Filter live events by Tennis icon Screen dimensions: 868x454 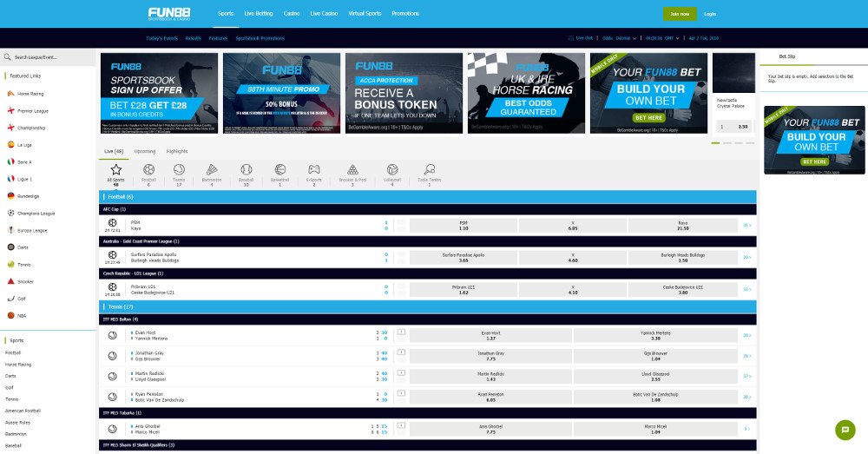tap(179, 169)
